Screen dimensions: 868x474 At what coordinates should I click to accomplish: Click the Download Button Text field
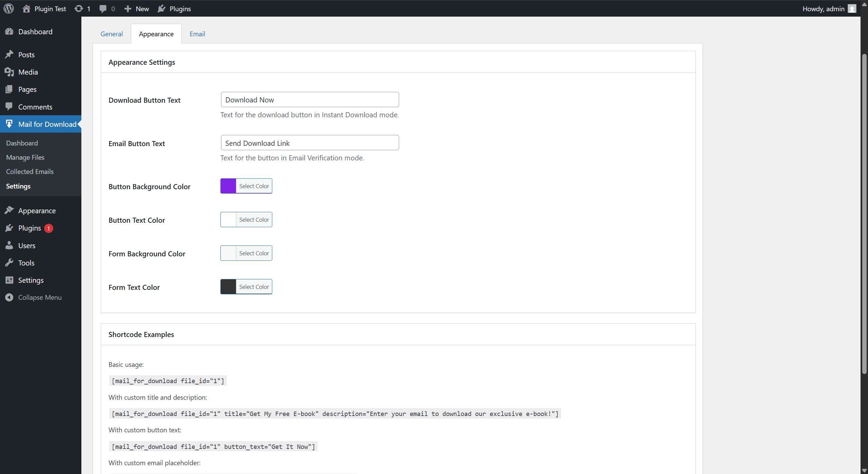310,100
